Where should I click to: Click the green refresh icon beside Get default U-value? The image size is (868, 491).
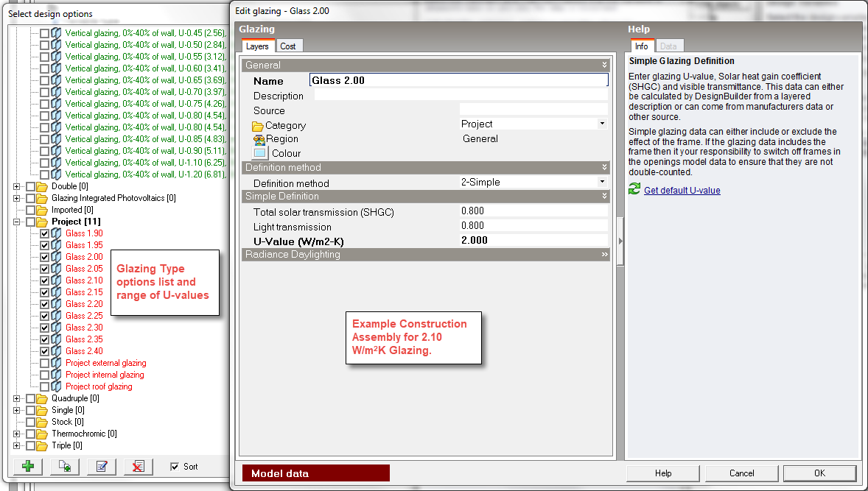point(634,190)
